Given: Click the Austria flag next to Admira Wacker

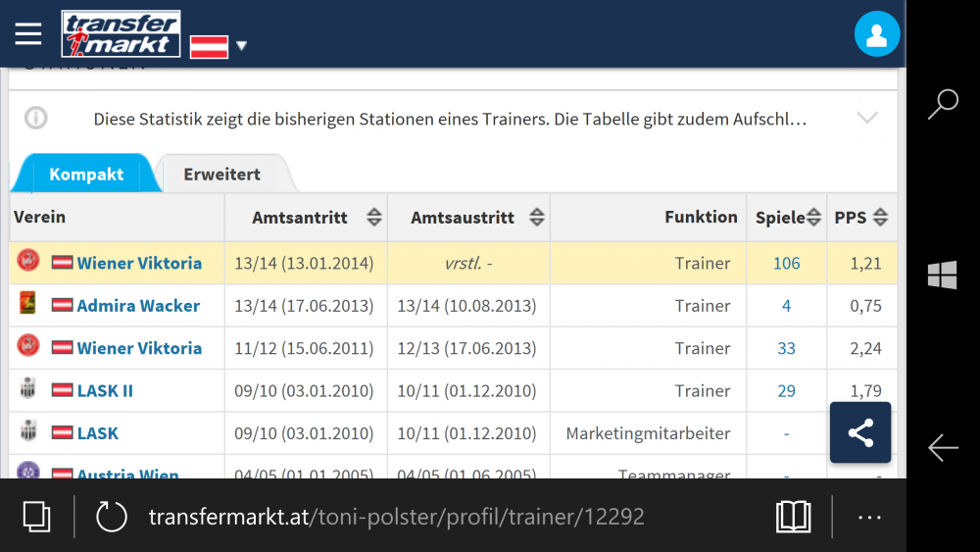Looking at the screenshot, I should (x=62, y=305).
